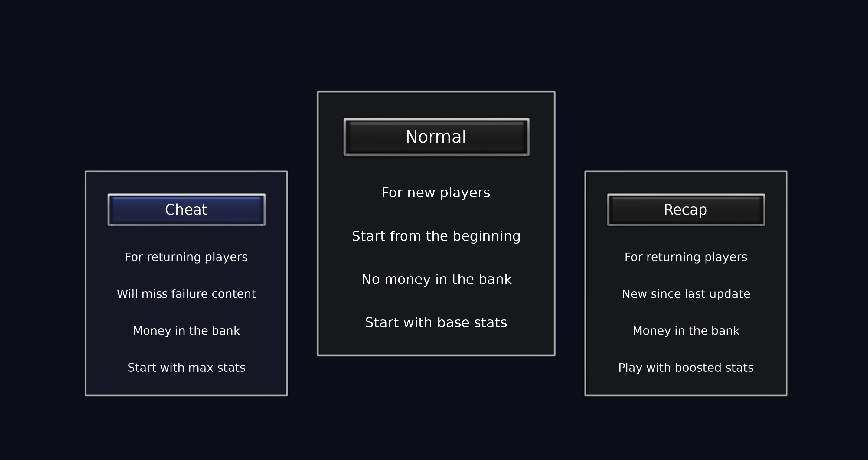Click 'For new players' text

pos(436,193)
